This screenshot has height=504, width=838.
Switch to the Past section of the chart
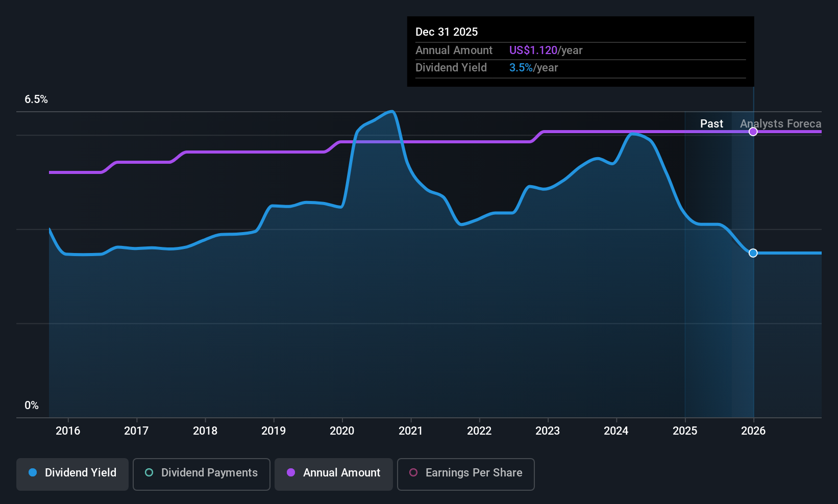711,123
